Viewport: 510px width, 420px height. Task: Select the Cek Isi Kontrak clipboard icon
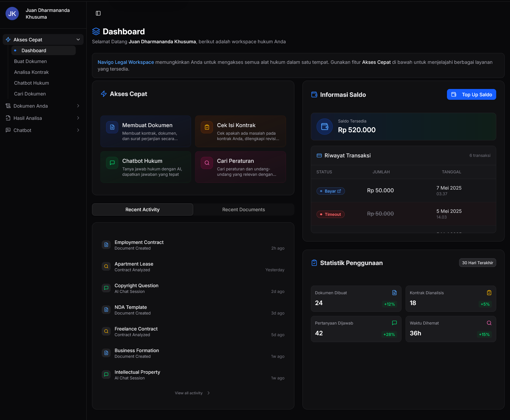click(207, 127)
